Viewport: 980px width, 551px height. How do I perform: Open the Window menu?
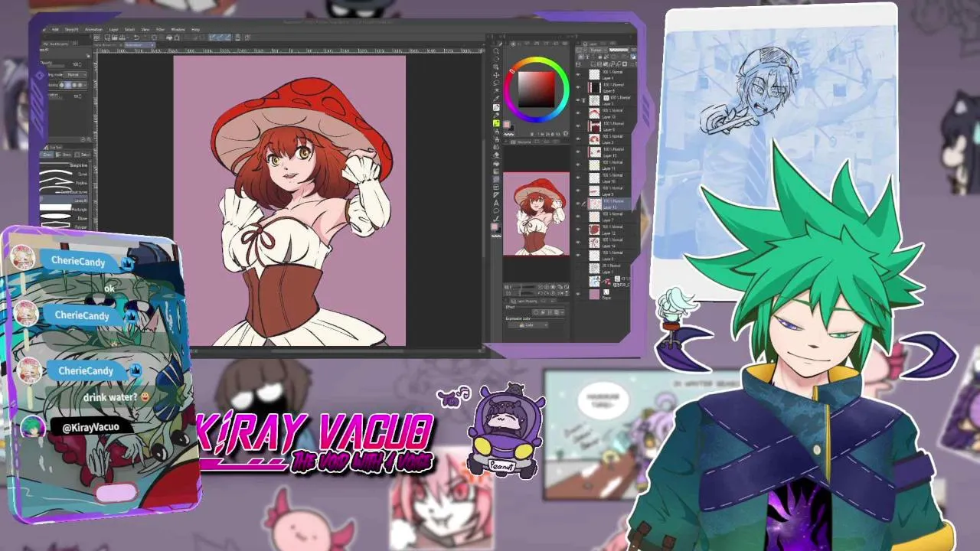[x=178, y=30]
